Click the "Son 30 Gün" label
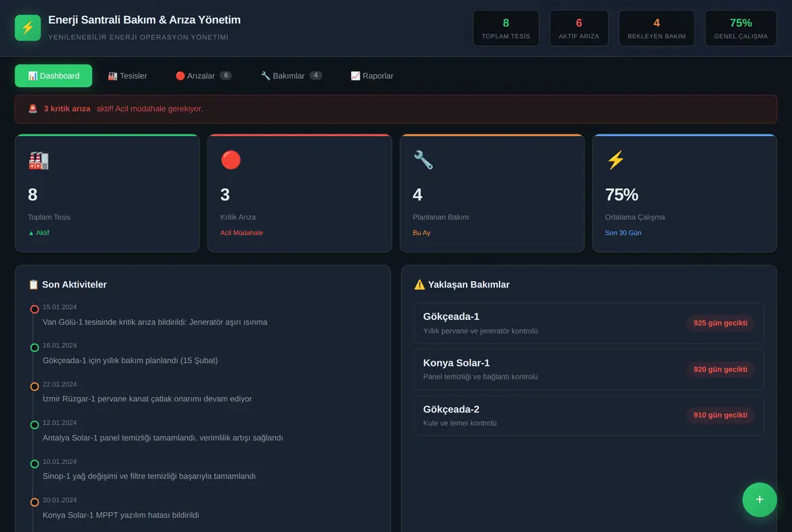The height and width of the screenshot is (532, 792). pyautogui.click(x=623, y=233)
